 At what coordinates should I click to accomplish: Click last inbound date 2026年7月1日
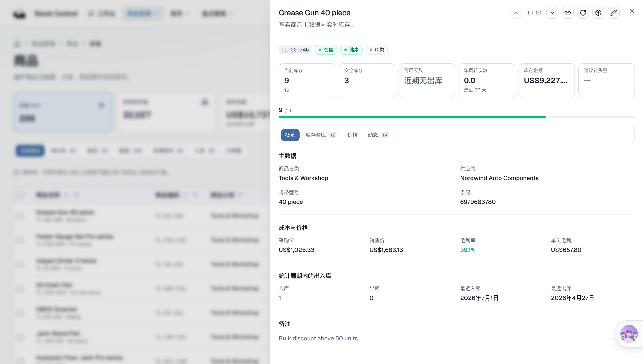[479, 298]
